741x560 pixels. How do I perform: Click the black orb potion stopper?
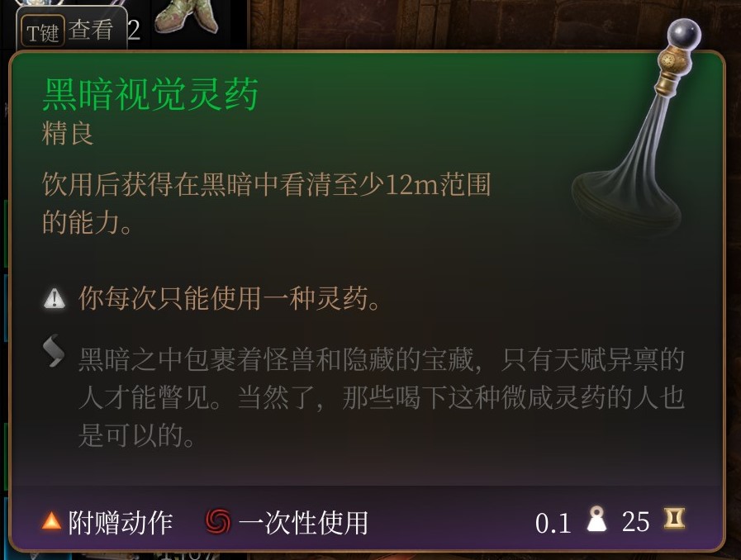click(684, 36)
